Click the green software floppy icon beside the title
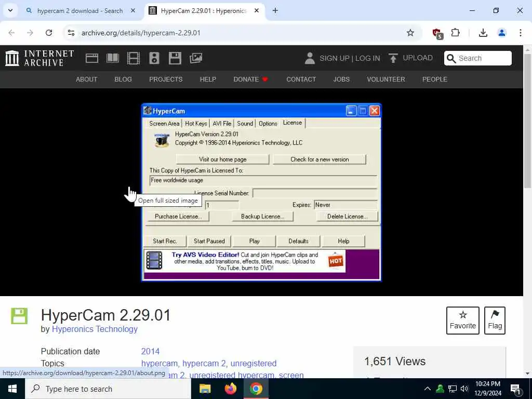This screenshot has width=532, height=399. 19,316
